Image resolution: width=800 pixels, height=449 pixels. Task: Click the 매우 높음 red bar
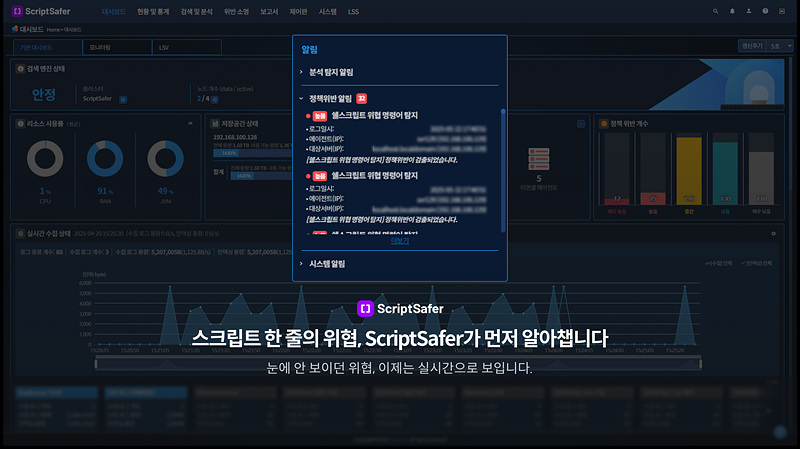[617, 201]
